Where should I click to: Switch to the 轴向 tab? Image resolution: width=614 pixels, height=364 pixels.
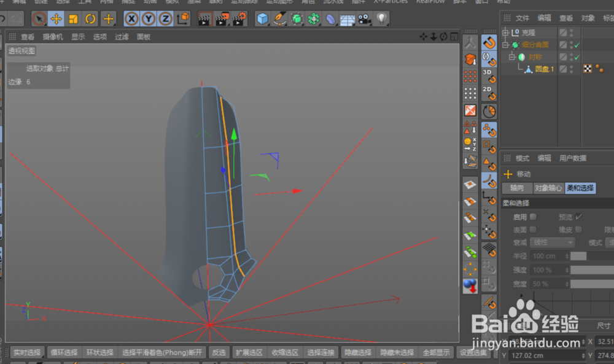tap(517, 188)
